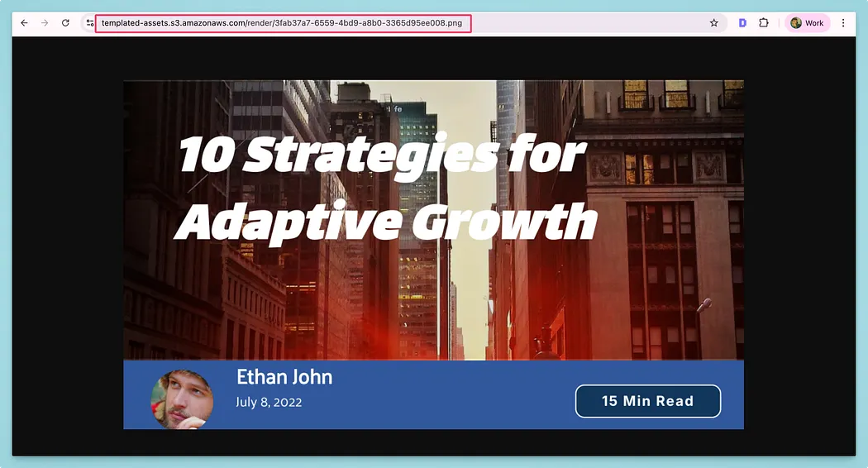
Task: Open site information icon beside the URL
Action: [x=89, y=22]
